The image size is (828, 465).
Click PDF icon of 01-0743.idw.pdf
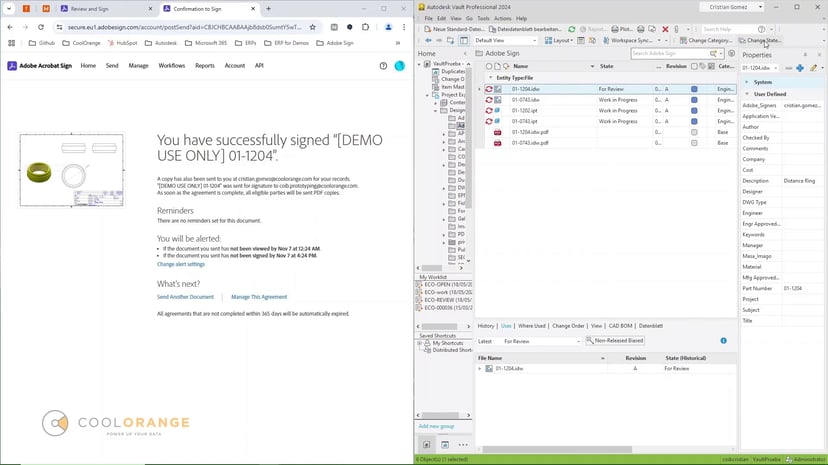[497, 143]
